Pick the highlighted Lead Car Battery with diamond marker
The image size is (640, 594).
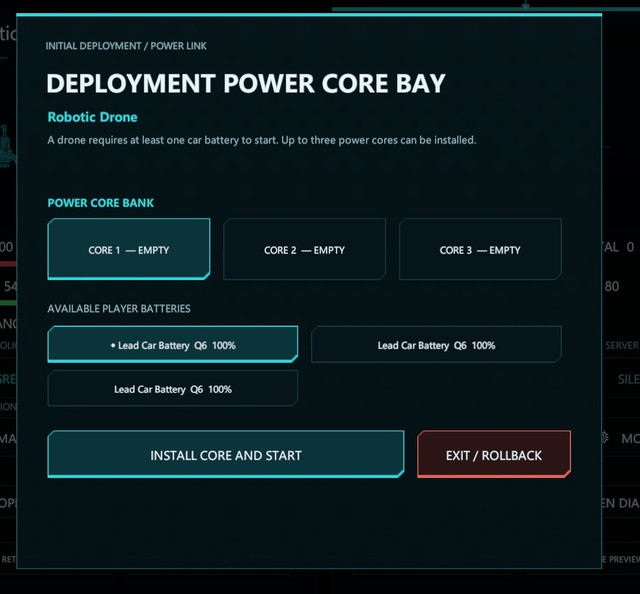click(173, 344)
